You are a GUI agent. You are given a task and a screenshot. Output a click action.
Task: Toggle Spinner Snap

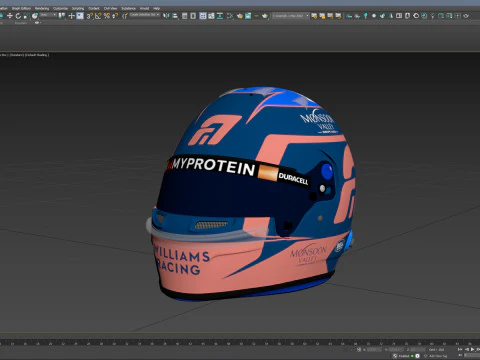[x=115, y=16]
